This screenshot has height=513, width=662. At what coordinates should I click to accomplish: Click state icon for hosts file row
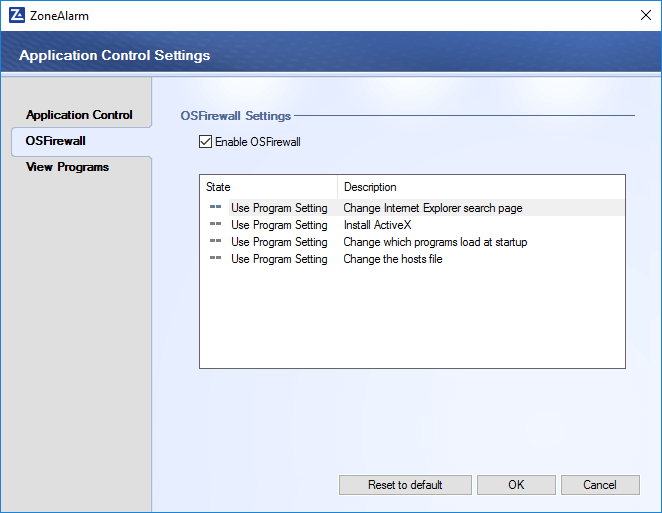(x=215, y=259)
